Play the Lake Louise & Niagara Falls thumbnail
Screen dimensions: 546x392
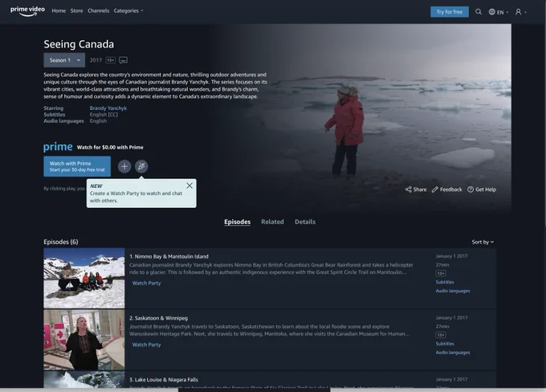(x=84, y=379)
